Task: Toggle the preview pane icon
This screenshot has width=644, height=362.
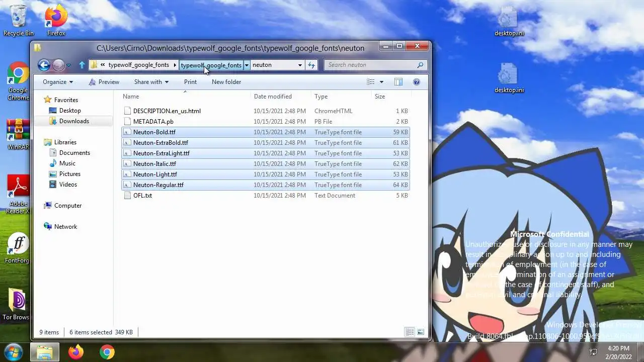Action: pyautogui.click(x=398, y=82)
